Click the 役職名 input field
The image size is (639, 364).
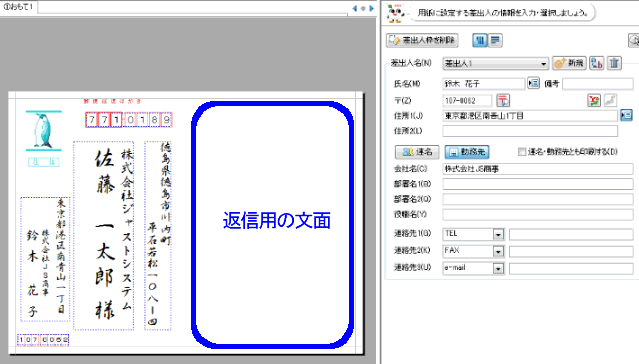(538, 214)
